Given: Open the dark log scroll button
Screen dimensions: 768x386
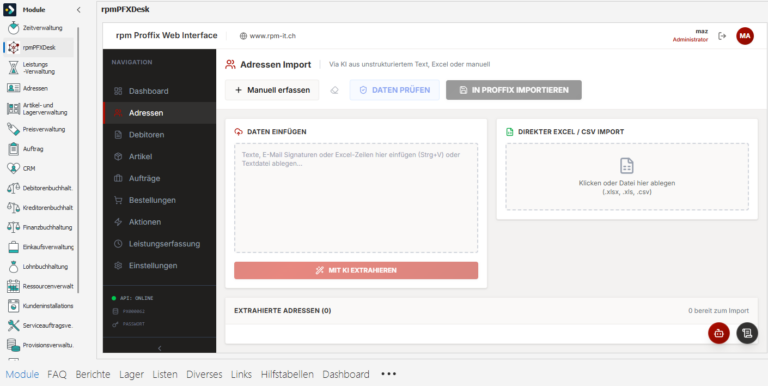Looking at the screenshot, I should tap(747, 333).
